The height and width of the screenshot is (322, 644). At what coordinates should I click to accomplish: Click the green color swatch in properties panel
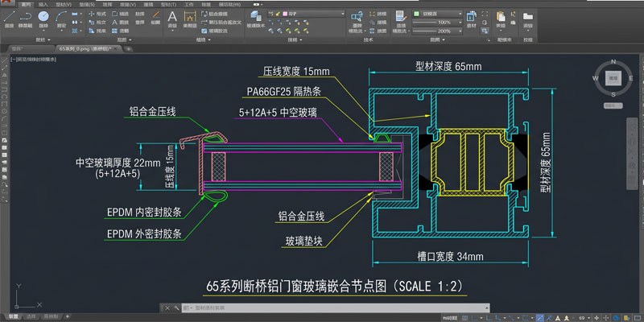(x=416, y=14)
